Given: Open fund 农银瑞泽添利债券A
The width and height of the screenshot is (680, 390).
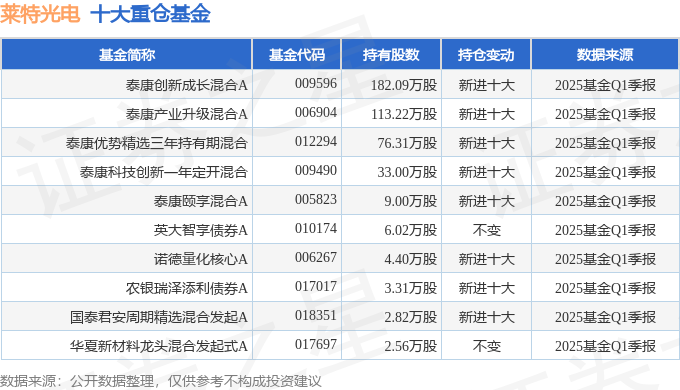Looking at the screenshot, I should coord(186,288).
